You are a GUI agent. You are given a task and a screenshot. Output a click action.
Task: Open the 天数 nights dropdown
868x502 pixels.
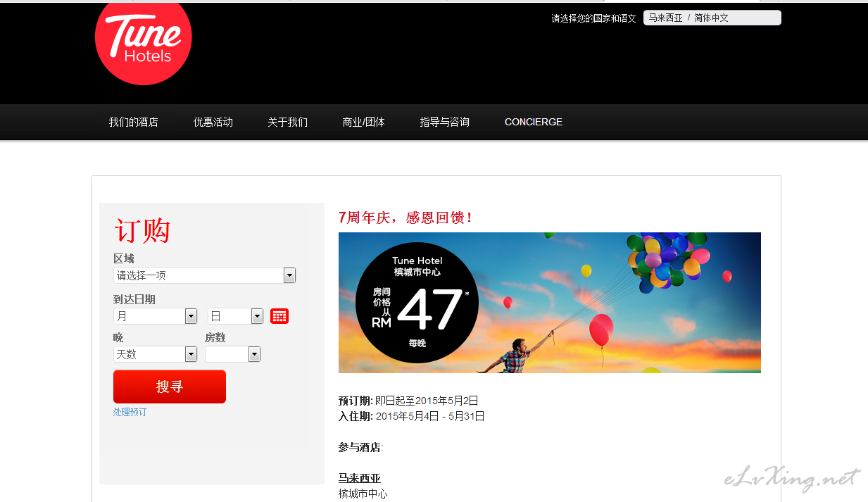(155, 354)
